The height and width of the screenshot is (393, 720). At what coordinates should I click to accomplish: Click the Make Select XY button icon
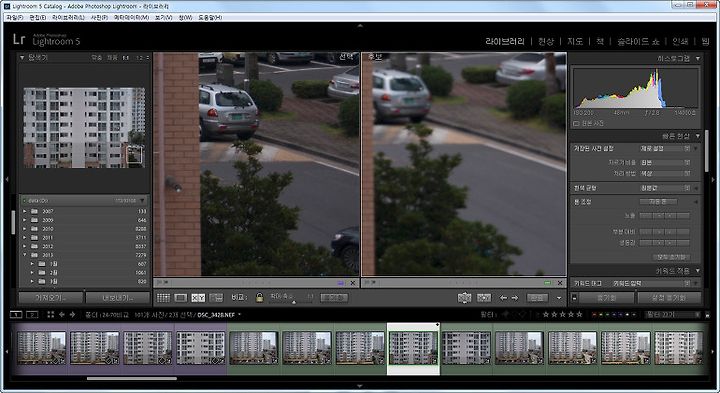[x=484, y=298]
